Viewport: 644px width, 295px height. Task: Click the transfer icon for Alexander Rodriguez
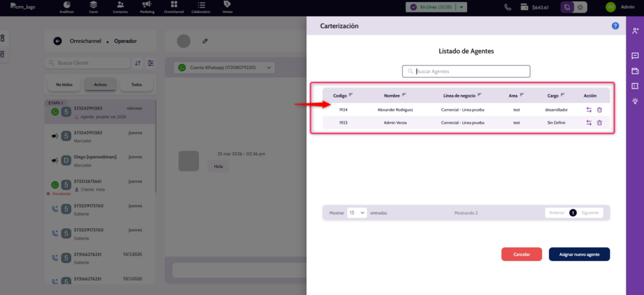pyautogui.click(x=589, y=109)
